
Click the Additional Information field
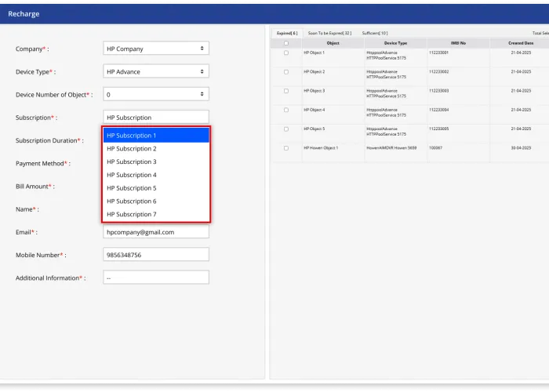[x=156, y=278]
